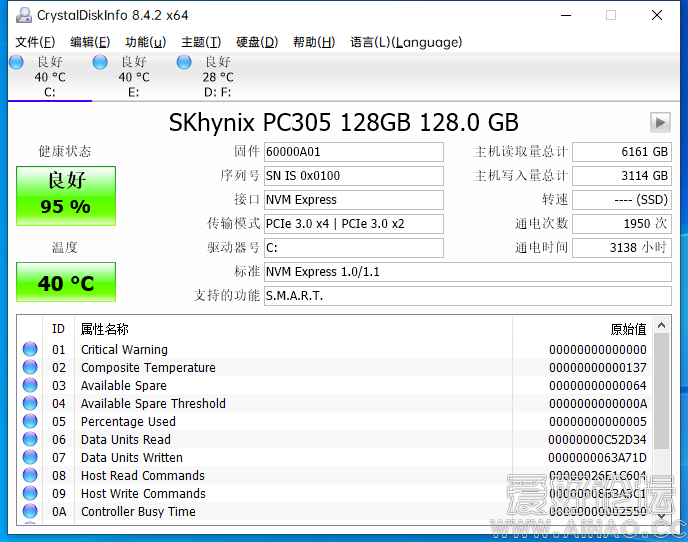Click the blue status orb for E: drive
The image size is (688, 542).
click(x=100, y=62)
